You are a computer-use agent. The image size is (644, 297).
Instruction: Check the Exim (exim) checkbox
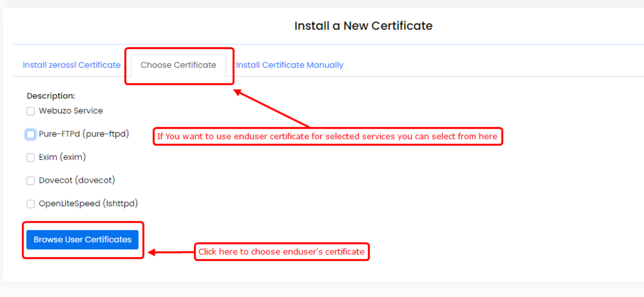tap(31, 158)
